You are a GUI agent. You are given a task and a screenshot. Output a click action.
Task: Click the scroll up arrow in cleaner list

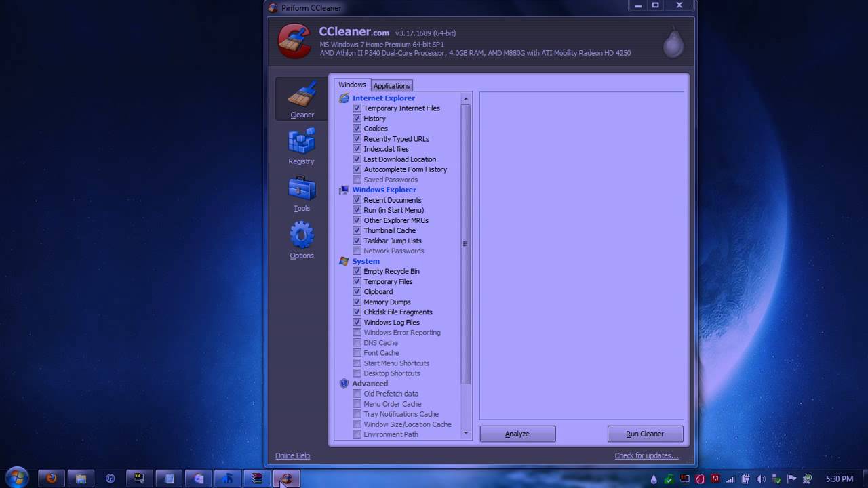[x=465, y=99]
